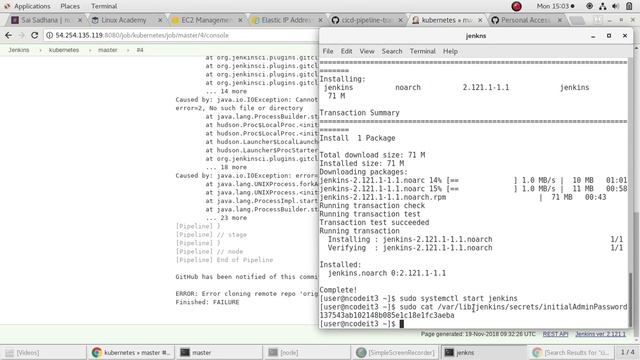Image resolution: width=640 pixels, height=360 pixels.
Task: Close the Personal Access tab
Action: coord(560,20)
